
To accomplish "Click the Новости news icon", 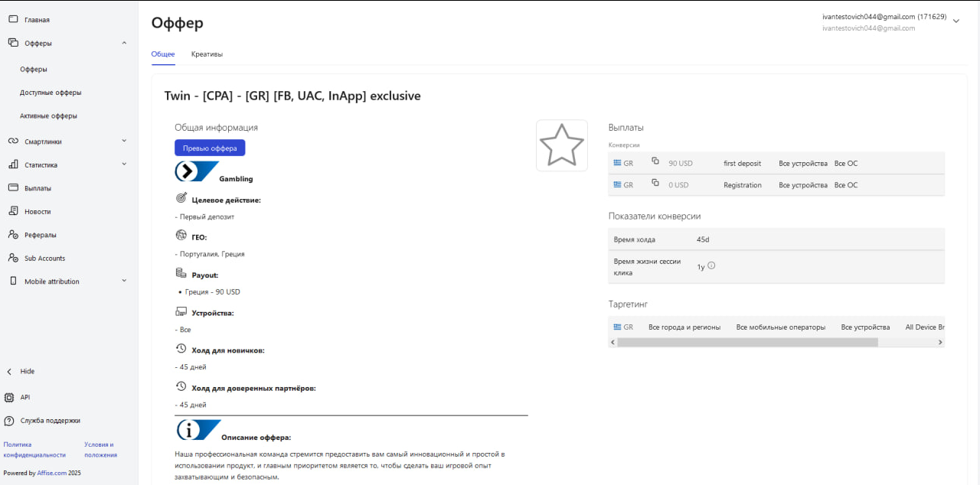I will point(12,211).
